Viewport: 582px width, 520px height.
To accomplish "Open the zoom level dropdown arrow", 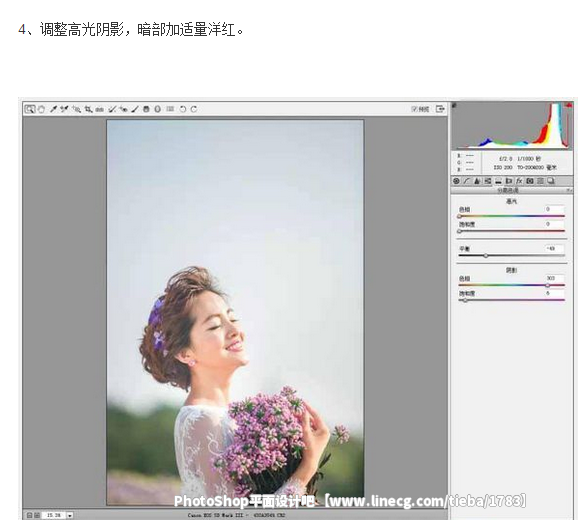I will [x=70, y=515].
